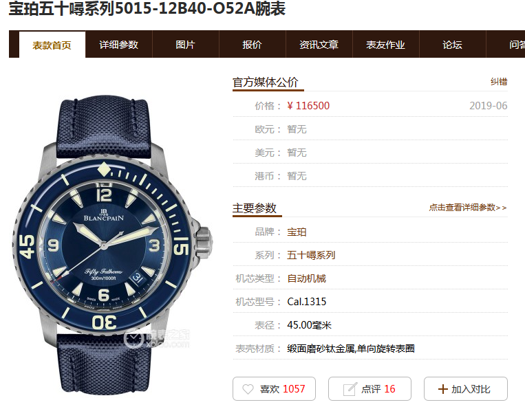Switch to the 图片 tab

pyautogui.click(x=186, y=45)
